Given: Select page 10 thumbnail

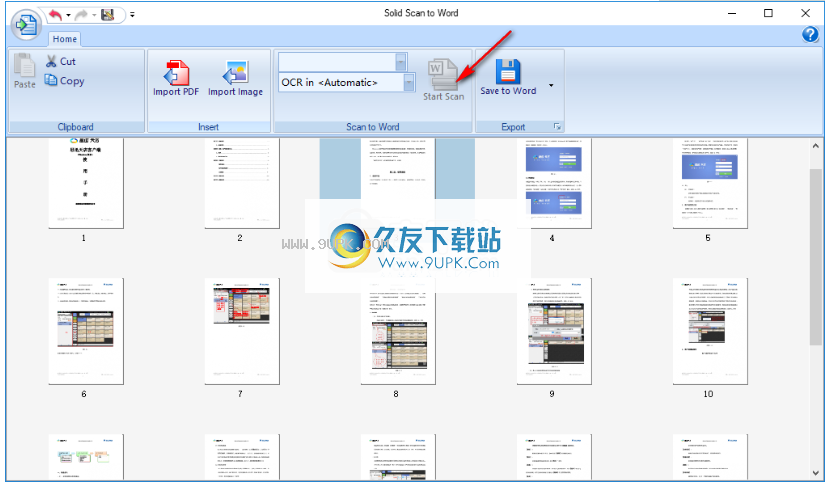Looking at the screenshot, I should (x=710, y=331).
